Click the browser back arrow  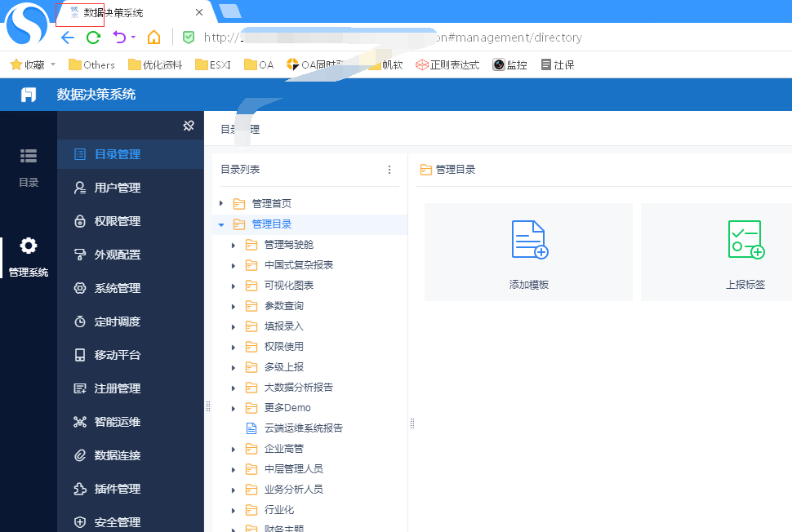(x=68, y=38)
